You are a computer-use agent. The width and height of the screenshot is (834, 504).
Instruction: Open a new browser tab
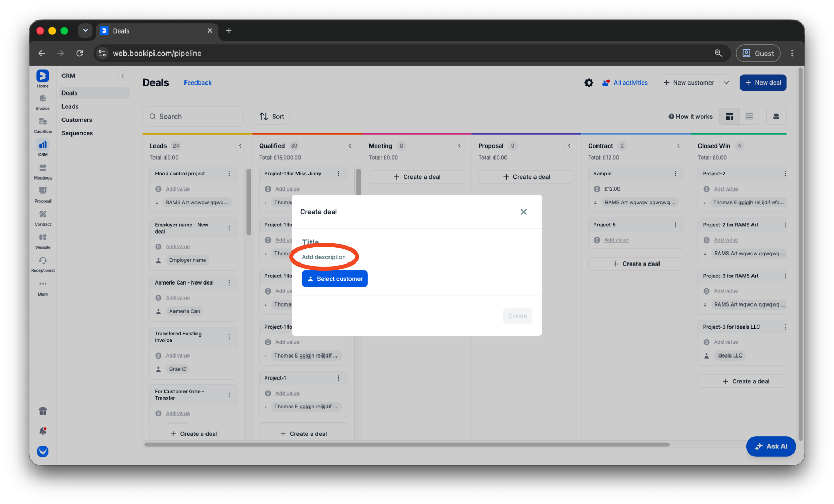tap(229, 30)
